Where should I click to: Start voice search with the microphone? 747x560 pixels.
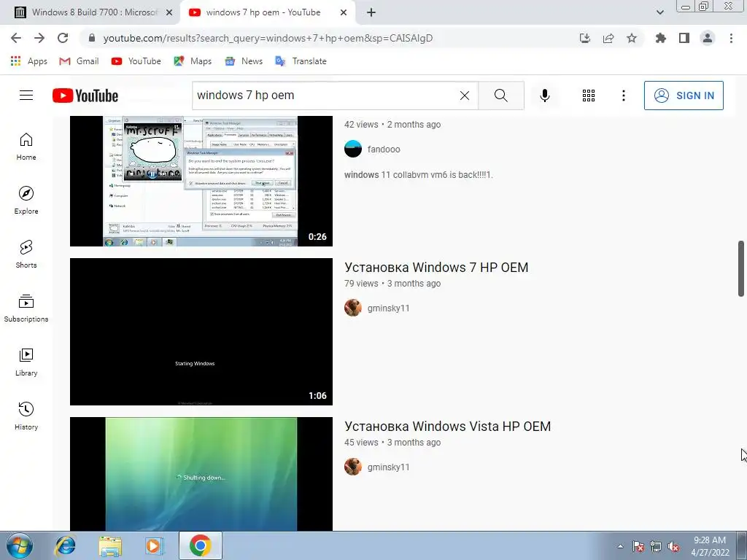click(x=544, y=96)
